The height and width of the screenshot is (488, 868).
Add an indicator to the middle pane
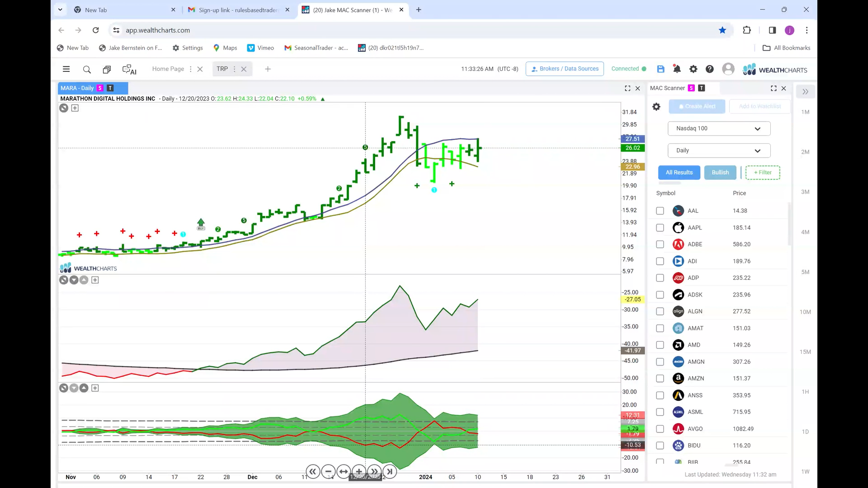(x=95, y=280)
